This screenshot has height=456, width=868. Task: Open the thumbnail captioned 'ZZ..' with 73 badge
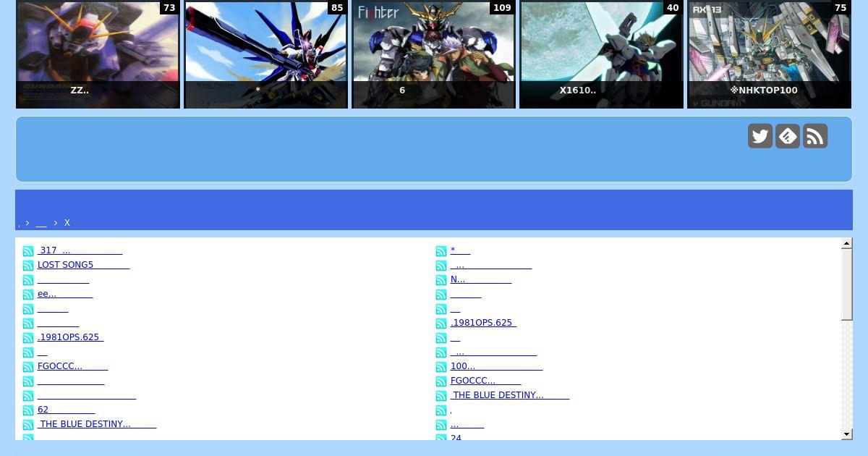pyautogui.click(x=98, y=54)
